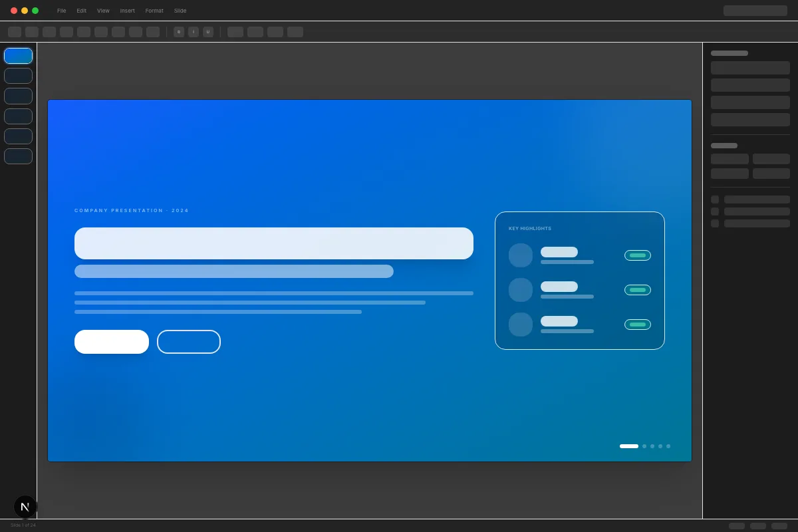This screenshot has height=532, width=798.
Task: Open the Insert menu
Action: pos(127,11)
